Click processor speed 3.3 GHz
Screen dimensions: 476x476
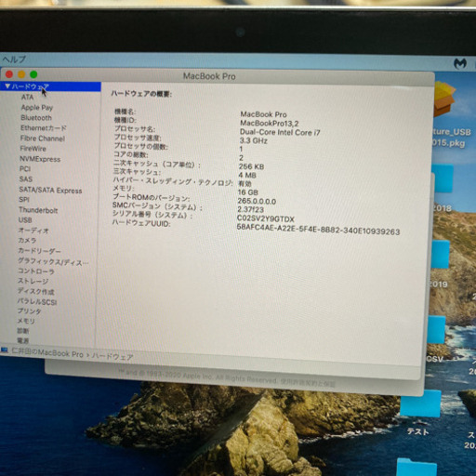(x=253, y=140)
